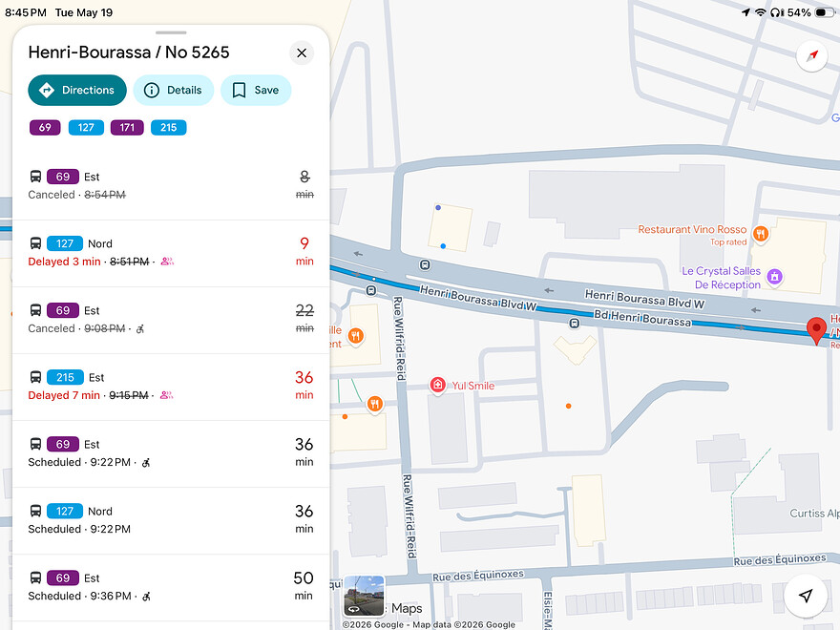The width and height of the screenshot is (840, 630).
Task: Tap the compass orientation icon
Action: (x=811, y=55)
